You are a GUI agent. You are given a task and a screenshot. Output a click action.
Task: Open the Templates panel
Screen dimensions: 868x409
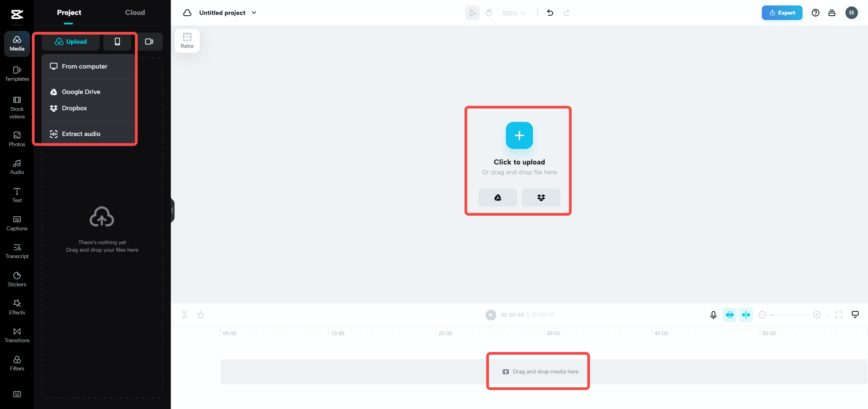[x=17, y=74]
